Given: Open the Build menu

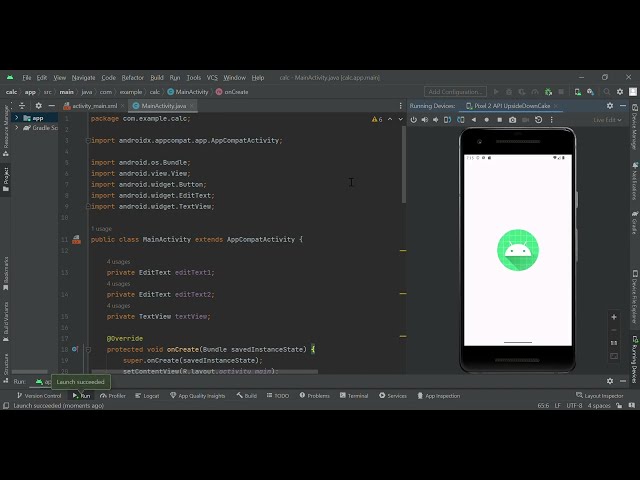Looking at the screenshot, I should 157,78.
